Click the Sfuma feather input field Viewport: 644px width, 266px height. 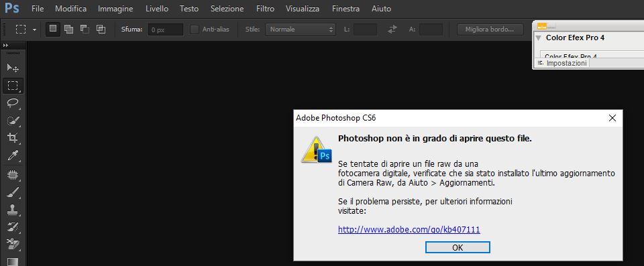point(166,29)
